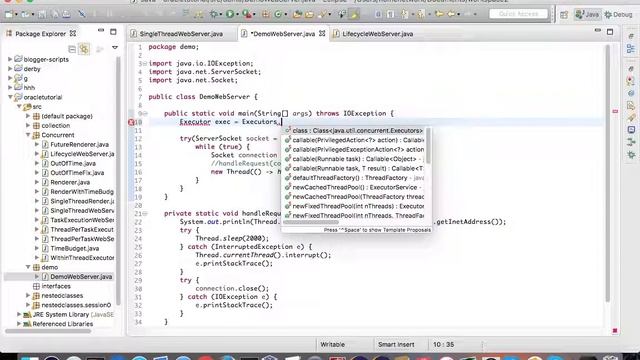Select TimeBudget.java in the tree
The width and height of the screenshot is (640, 360).
pos(74,248)
